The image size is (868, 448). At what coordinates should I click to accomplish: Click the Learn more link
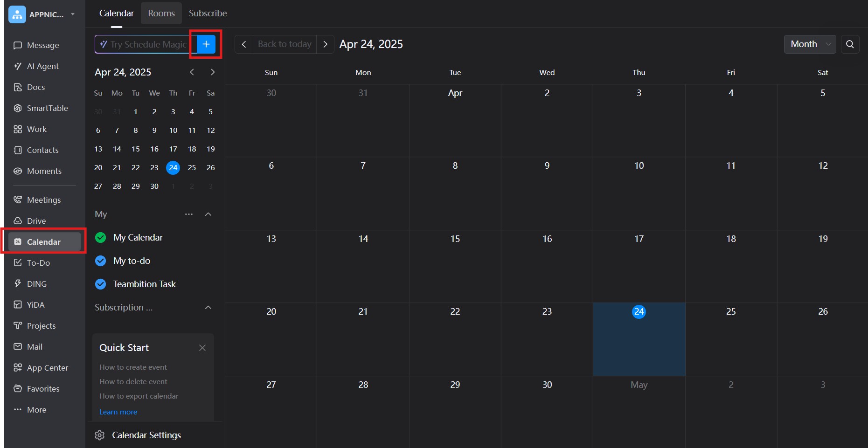tap(118, 412)
